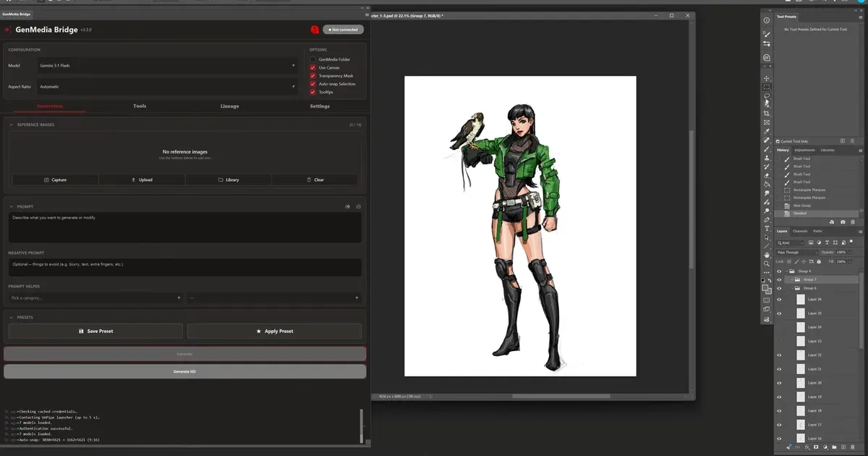Disable Auto-snap Selection checkbox
This screenshot has width=868, height=456.
[x=313, y=84]
